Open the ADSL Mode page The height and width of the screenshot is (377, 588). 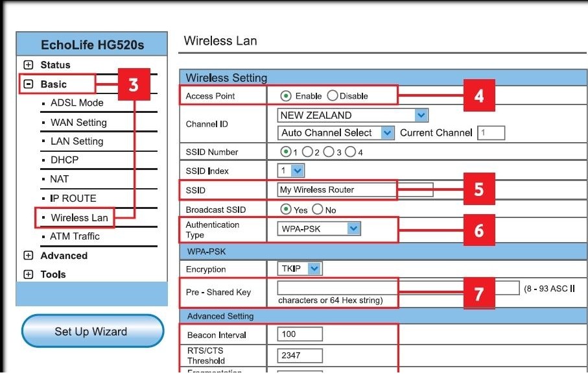click(77, 103)
